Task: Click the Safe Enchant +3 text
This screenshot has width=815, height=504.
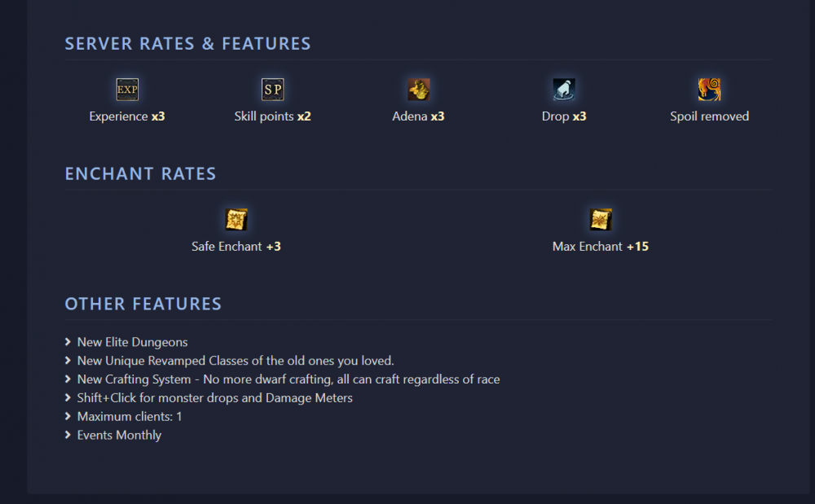Action: click(236, 247)
